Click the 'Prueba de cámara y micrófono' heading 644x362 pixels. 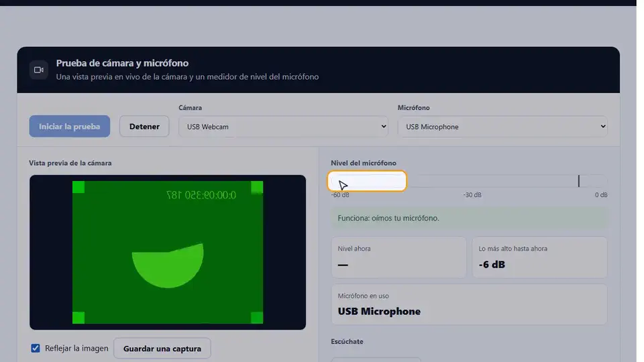pos(122,63)
